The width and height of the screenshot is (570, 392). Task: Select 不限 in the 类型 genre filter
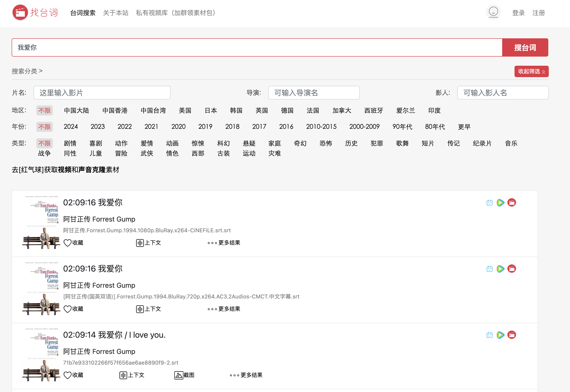(45, 144)
